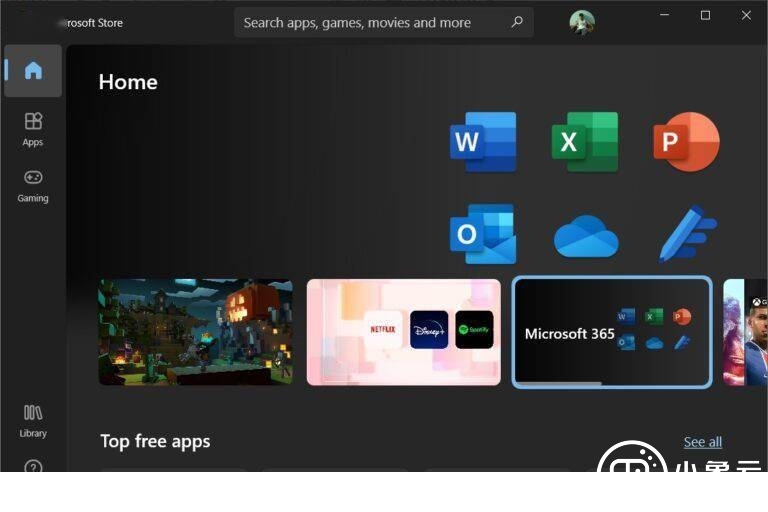Focus the Search apps, games, movies field
Screen dimensions: 768x512
click(x=384, y=23)
